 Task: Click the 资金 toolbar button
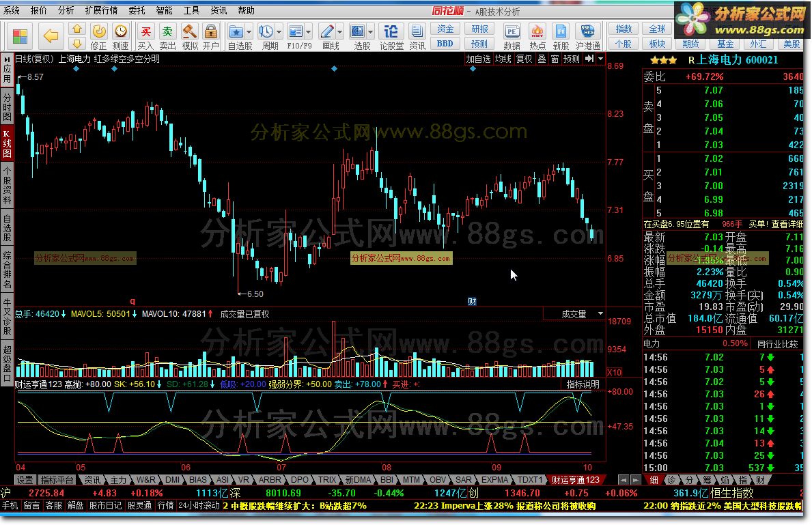[445, 29]
